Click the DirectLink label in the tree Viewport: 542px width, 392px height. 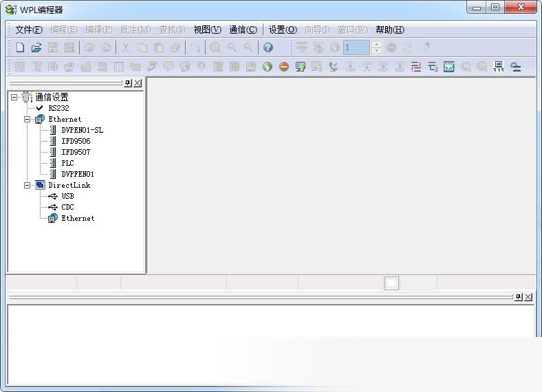pyautogui.click(x=69, y=185)
